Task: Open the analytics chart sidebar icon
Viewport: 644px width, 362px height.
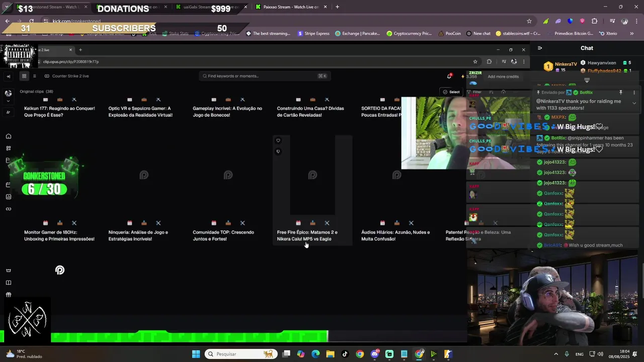Action: point(9,197)
